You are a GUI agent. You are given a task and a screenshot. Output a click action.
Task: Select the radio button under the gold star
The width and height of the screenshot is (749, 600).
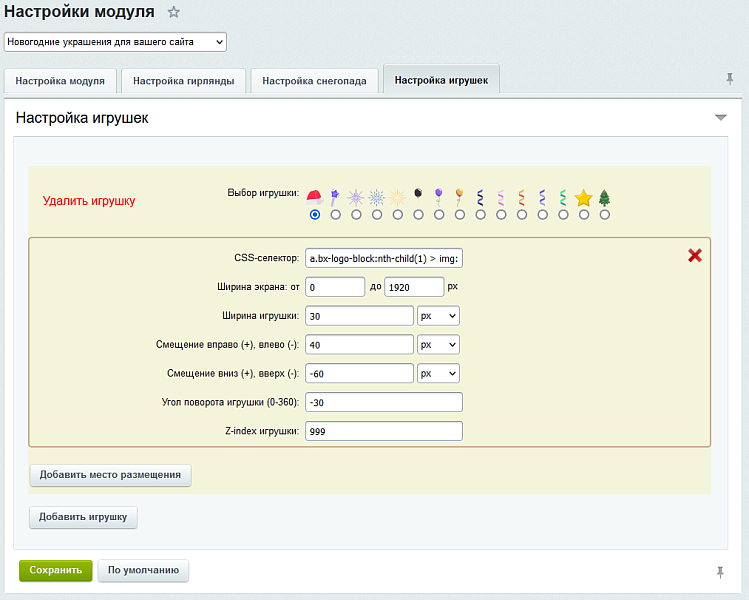click(584, 214)
